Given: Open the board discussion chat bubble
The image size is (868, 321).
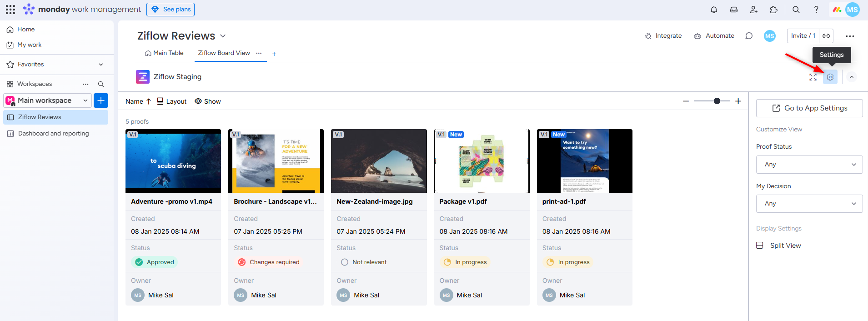Looking at the screenshot, I should click(x=749, y=36).
